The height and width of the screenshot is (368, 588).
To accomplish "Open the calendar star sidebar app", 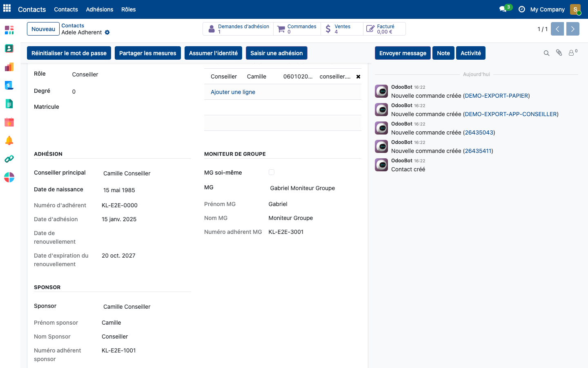I will point(9,122).
